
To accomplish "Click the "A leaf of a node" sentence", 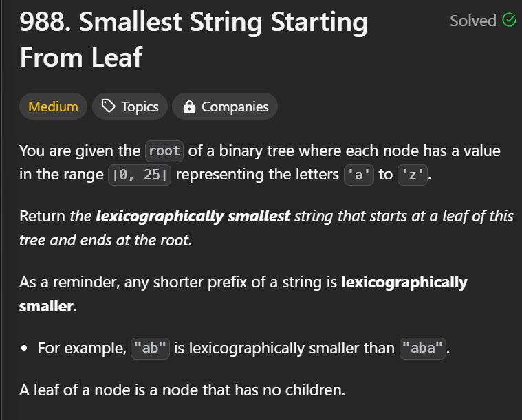I will pyautogui.click(x=182, y=390).
